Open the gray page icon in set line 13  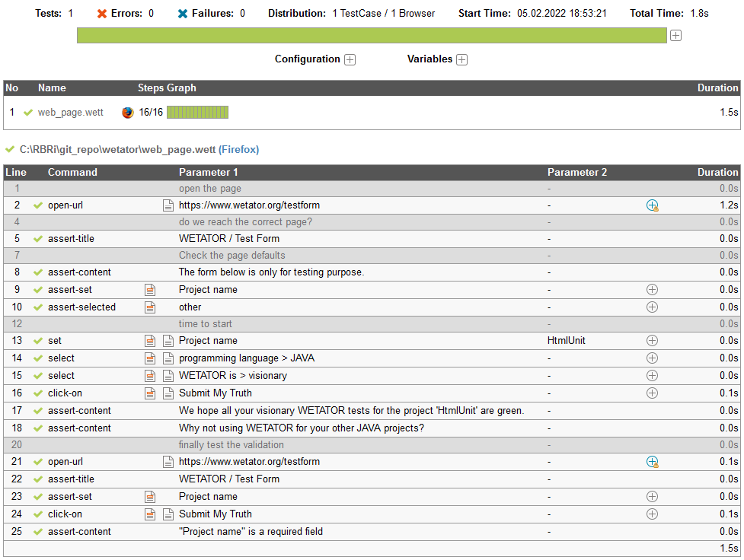168,341
